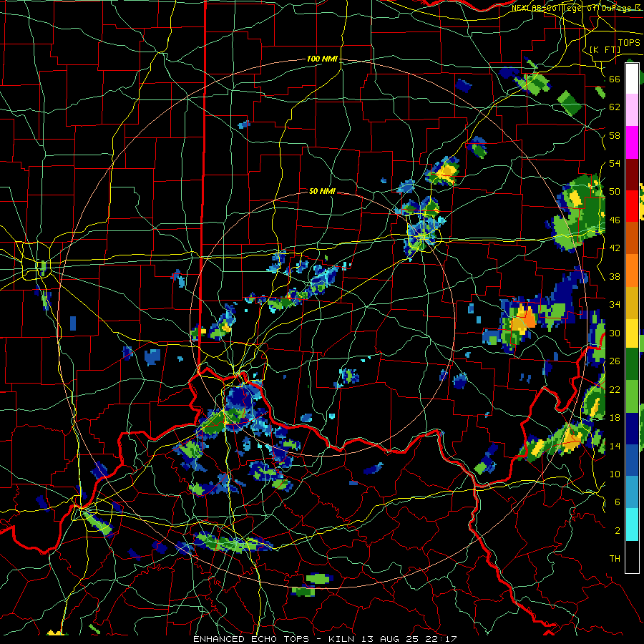Select the "46" legend value

615,220
